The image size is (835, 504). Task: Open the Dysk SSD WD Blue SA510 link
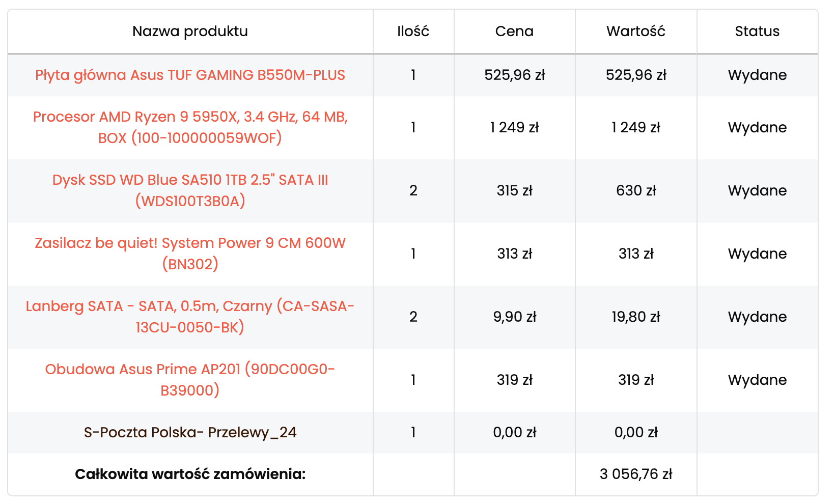(191, 190)
